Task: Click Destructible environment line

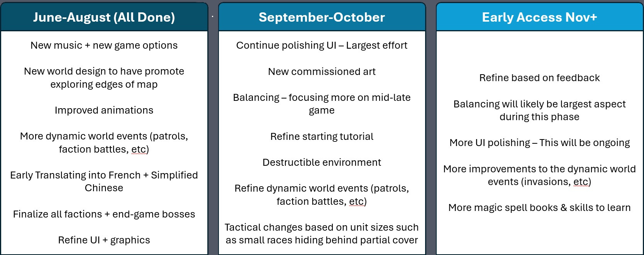Action: [322, 162]
